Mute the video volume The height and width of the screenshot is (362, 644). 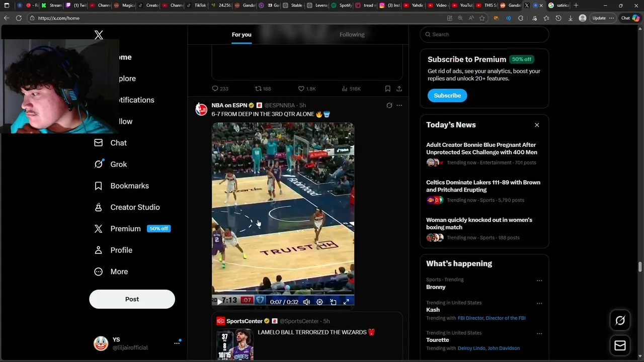[306, 302]
